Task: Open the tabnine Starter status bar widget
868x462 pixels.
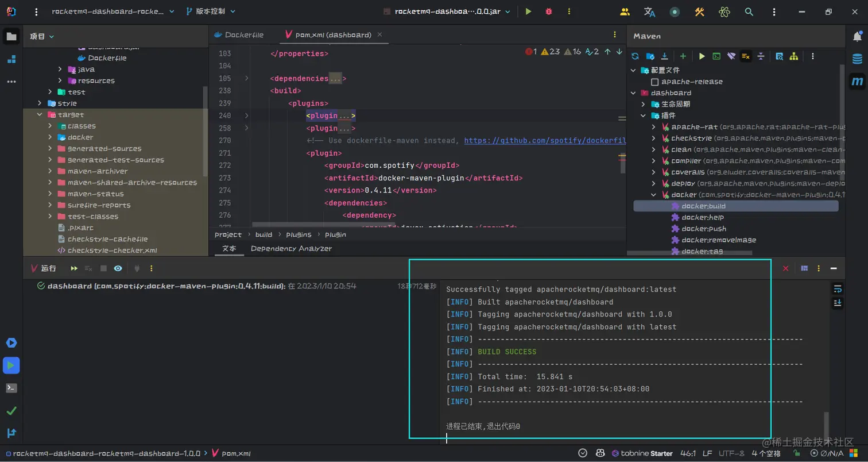Action: [642, 453]
